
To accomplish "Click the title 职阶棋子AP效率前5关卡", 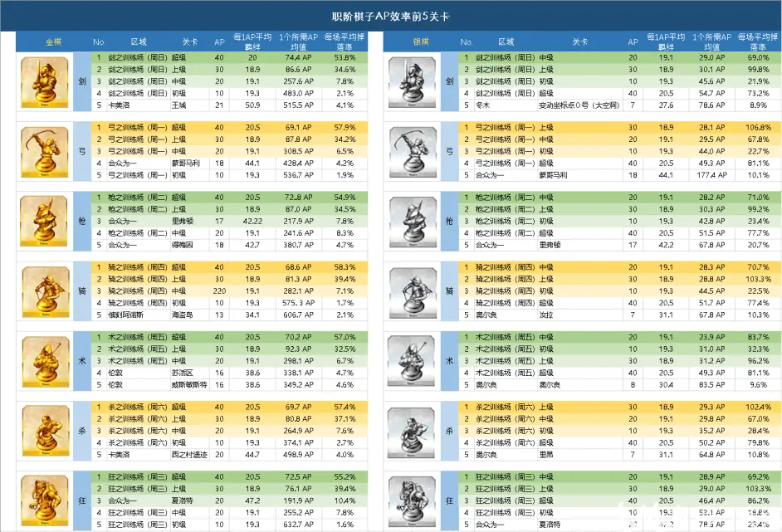I will point(390,17).
